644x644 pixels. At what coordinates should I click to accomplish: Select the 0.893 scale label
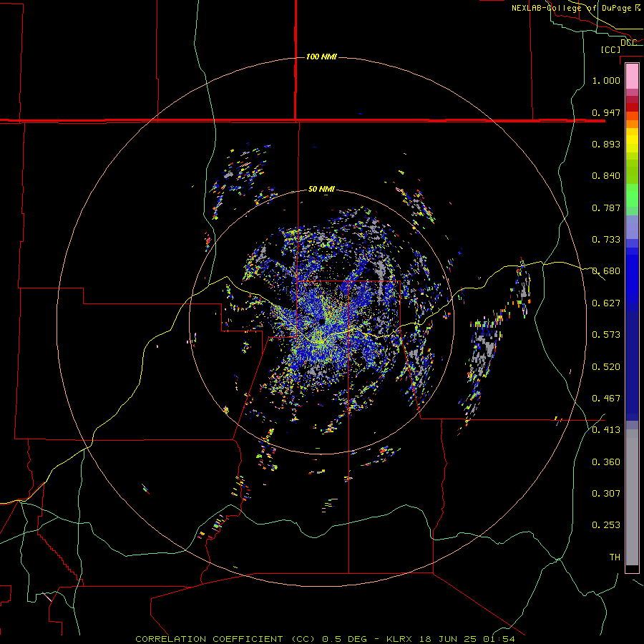click(606, 144)
